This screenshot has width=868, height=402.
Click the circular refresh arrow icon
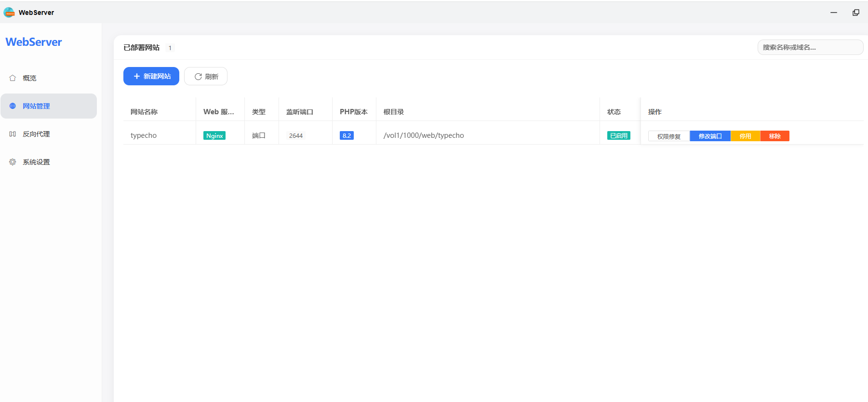tap(198, 77)
